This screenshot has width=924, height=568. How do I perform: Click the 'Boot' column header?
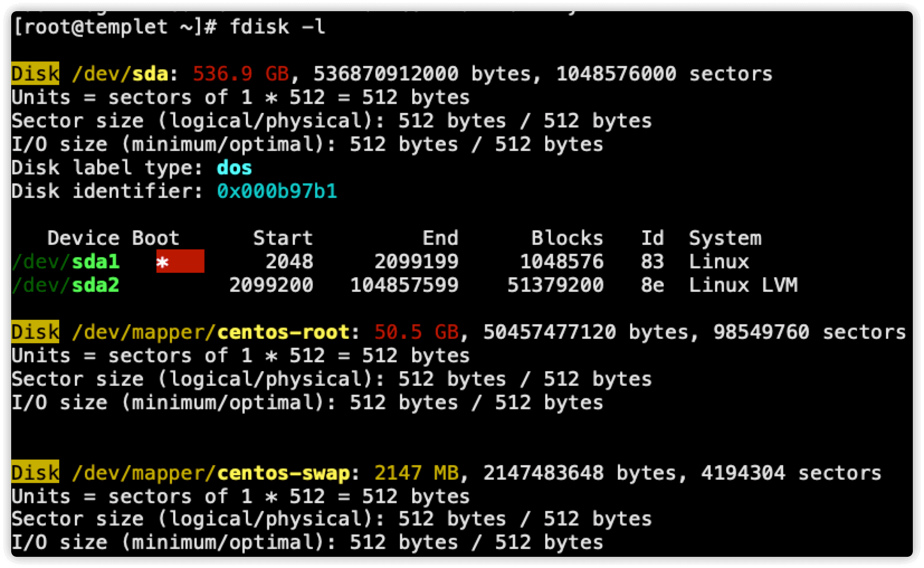(155, 238)
